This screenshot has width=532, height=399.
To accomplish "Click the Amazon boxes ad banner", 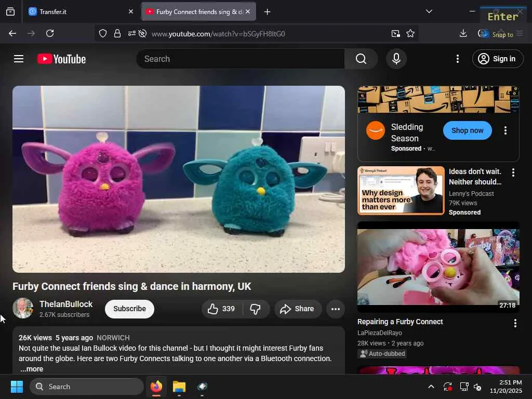I will click(x=438, y=99).
